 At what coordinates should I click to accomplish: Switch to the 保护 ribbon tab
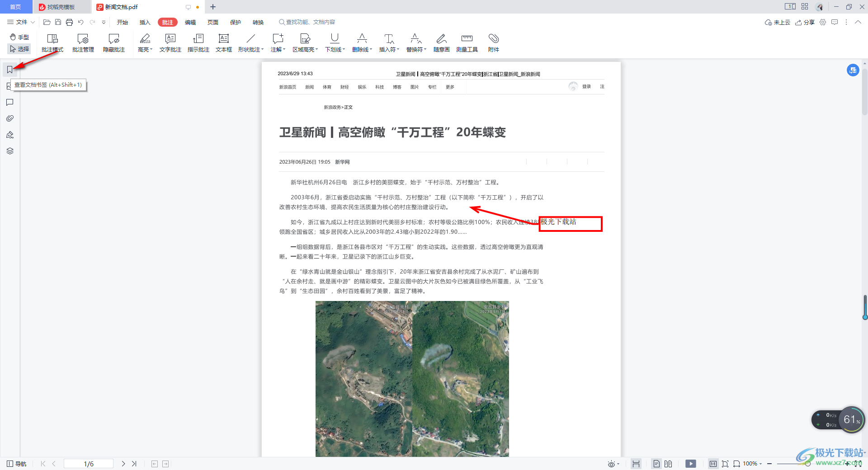tap(236, 22)
